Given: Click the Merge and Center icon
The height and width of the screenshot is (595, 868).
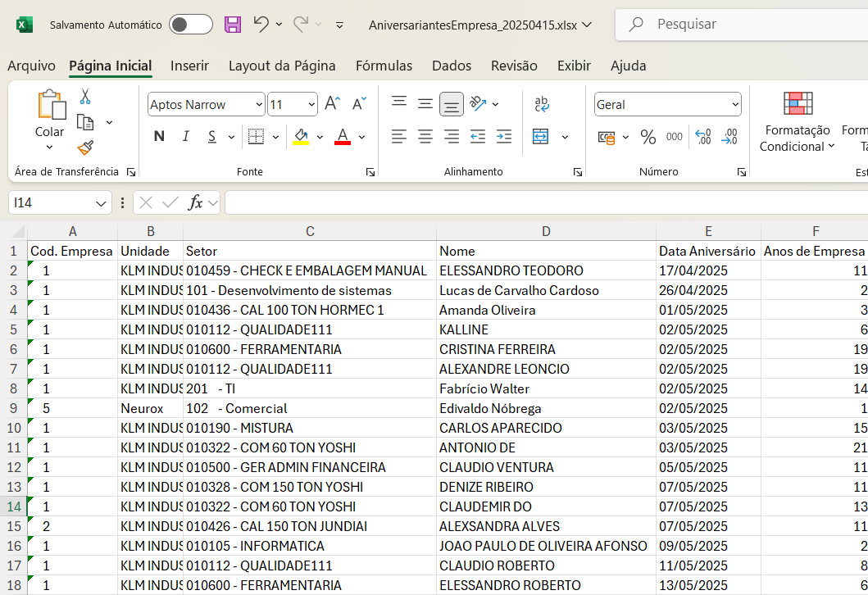Looking at the screenshot, I should [x=541, y=137].
